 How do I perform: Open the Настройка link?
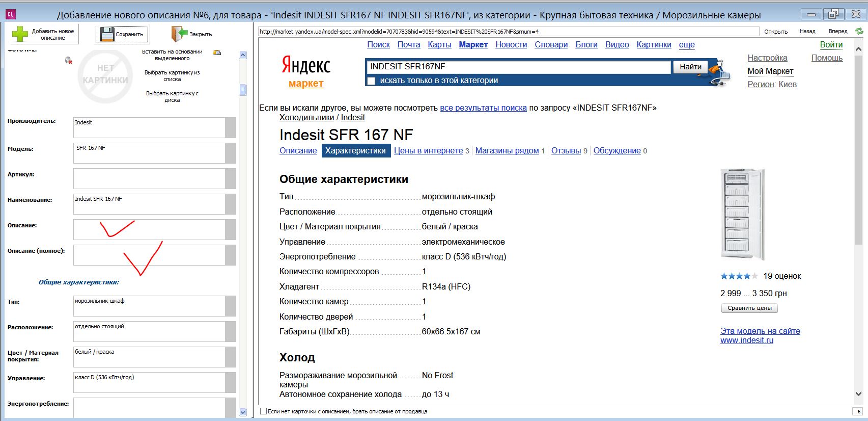click(x=767, y=58)
